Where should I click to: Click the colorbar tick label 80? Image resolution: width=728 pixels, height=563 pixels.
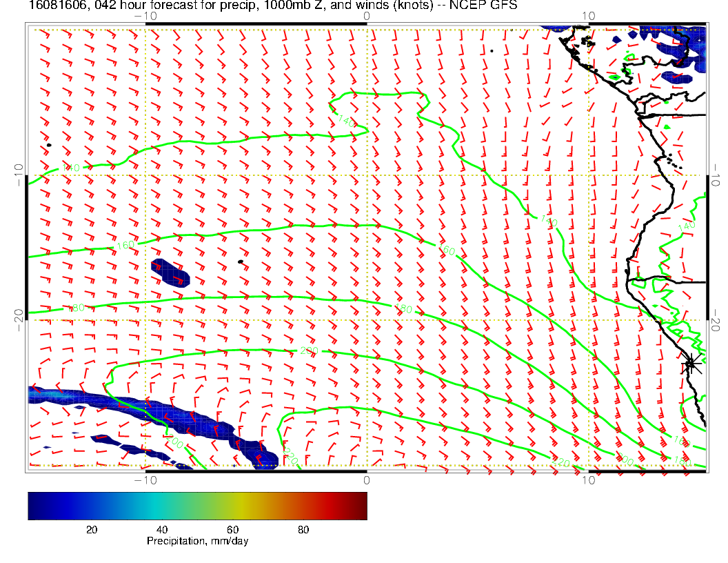point(303,529)
